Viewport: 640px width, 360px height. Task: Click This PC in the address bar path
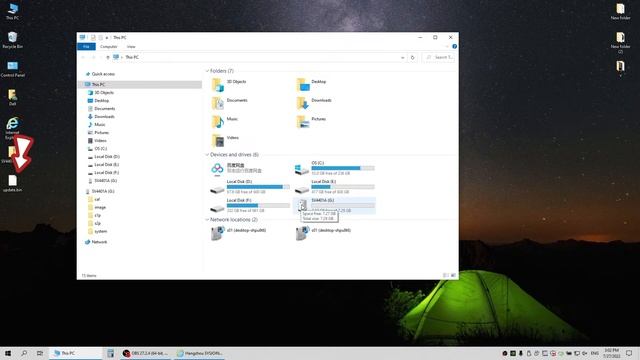(132, 58)
